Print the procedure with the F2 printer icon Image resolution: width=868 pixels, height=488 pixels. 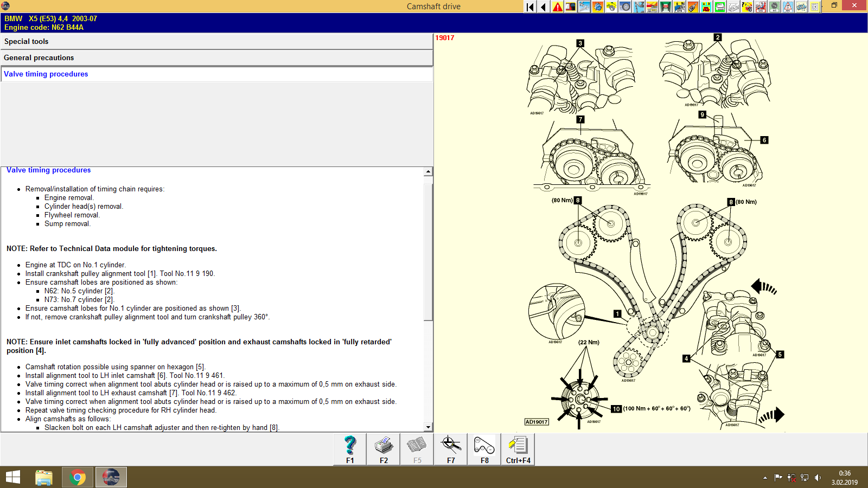coord(384,449)
